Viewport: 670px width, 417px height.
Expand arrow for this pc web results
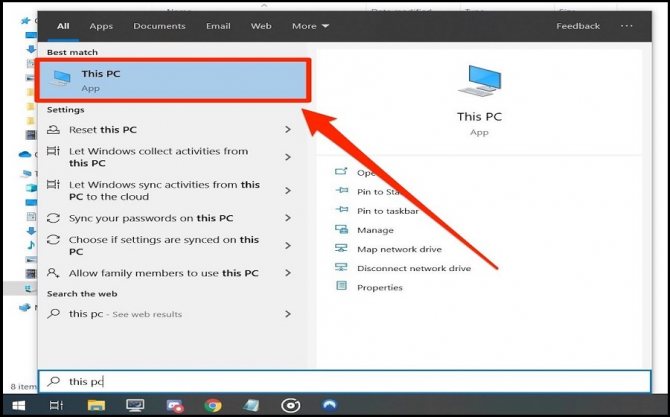[x=288, y=314]
